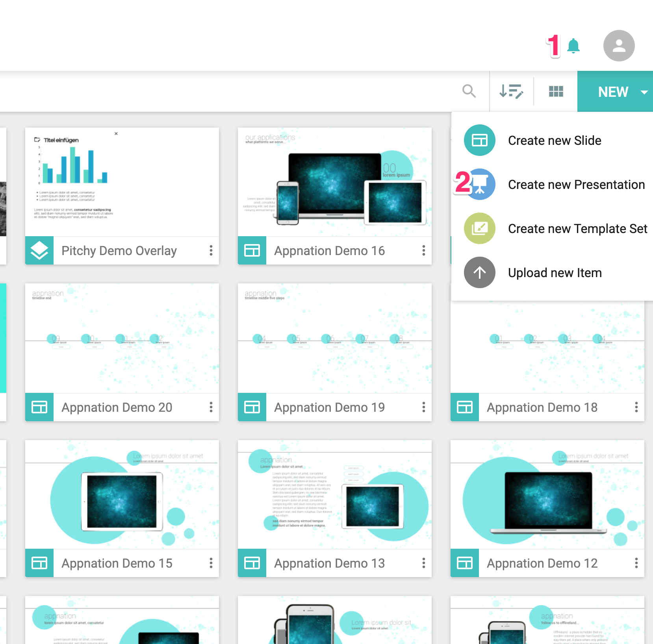Click slide icon of Appnation Demo 15
This screenshot has height=644, width=653.
39,563
